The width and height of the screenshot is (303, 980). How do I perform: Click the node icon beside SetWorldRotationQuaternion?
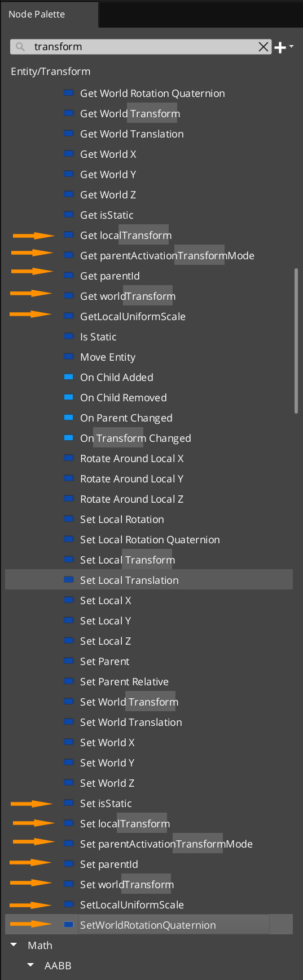69,925
